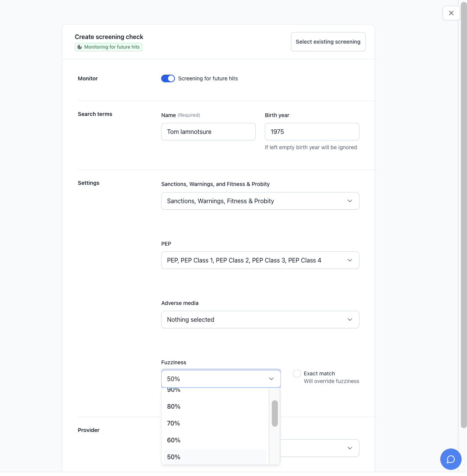Toggle Screening for future hits switch
The height and width of the screenshot is (476, 467).
tap(168, 78)
